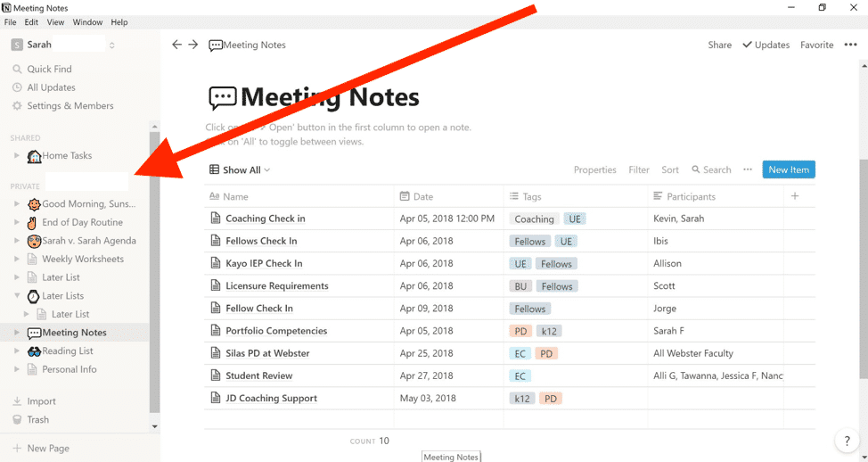Open the three-dots page options menu
The width and height of the screenshot is (868, 462).
click(x=850, y=45)
